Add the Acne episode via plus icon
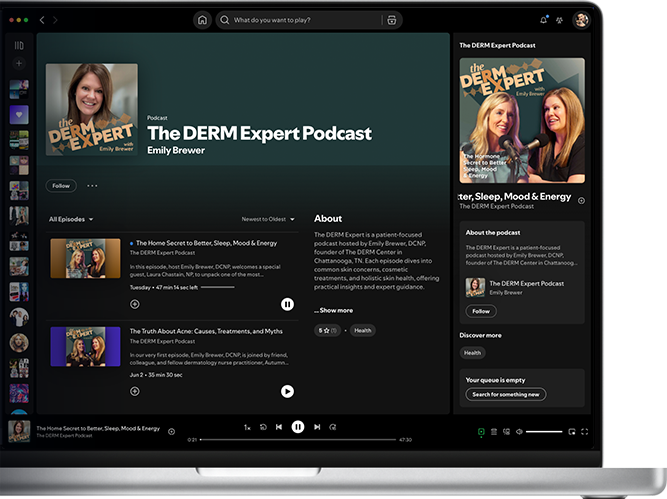The height and width of the screenshot is (499, 667). coord(135,391)
